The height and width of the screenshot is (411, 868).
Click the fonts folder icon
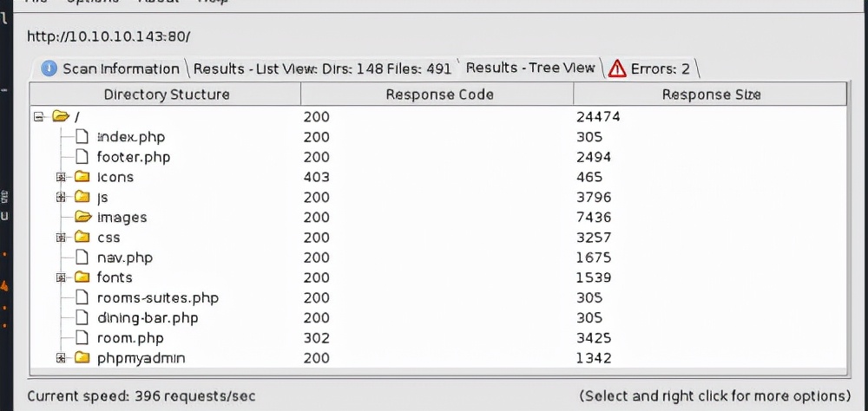pos(82,277)
